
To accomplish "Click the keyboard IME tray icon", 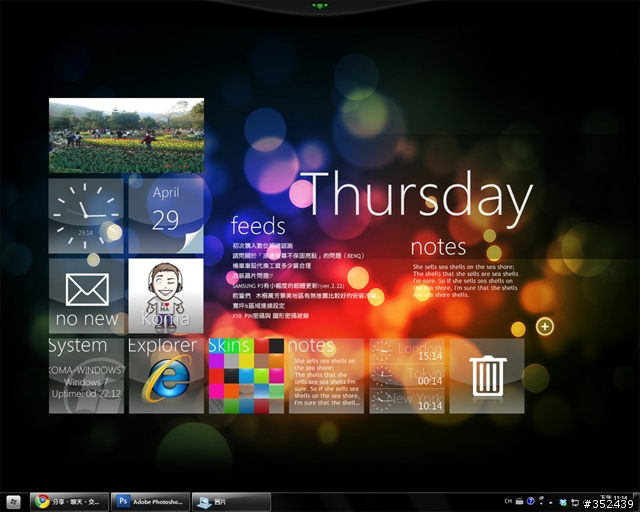I will (519, 501).
